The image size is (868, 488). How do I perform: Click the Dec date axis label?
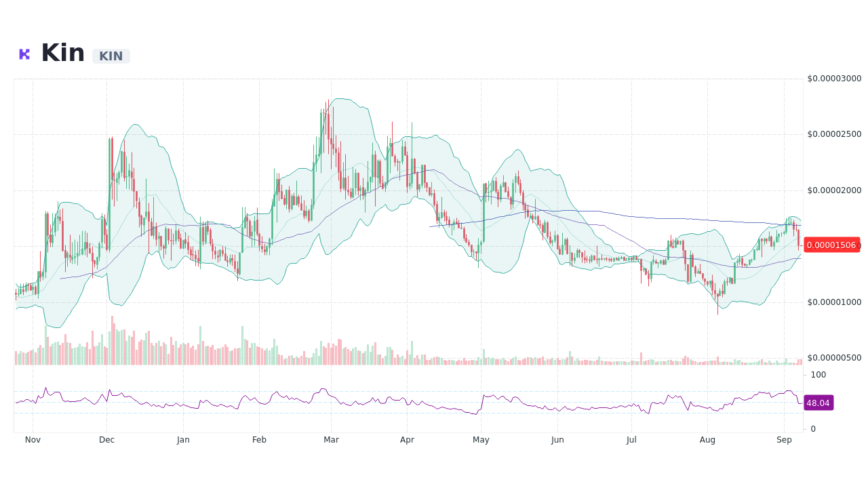tap(106, 439)
